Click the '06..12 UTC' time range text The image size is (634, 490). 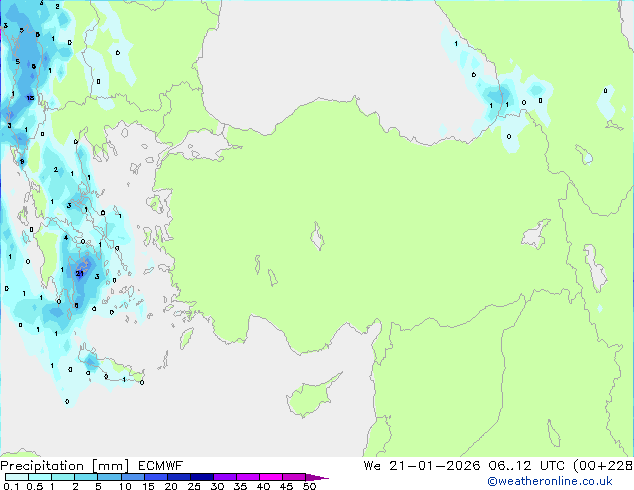[526, 466]
